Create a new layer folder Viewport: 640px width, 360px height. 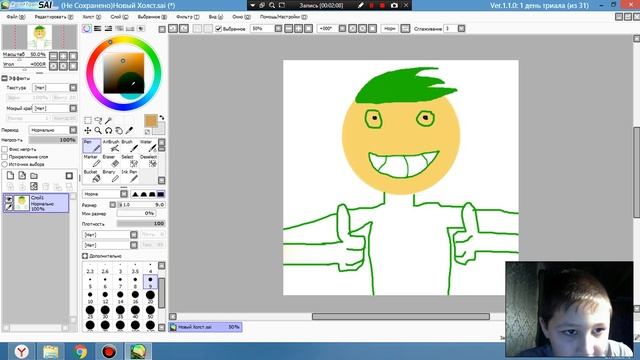click(x=34, y=176)
